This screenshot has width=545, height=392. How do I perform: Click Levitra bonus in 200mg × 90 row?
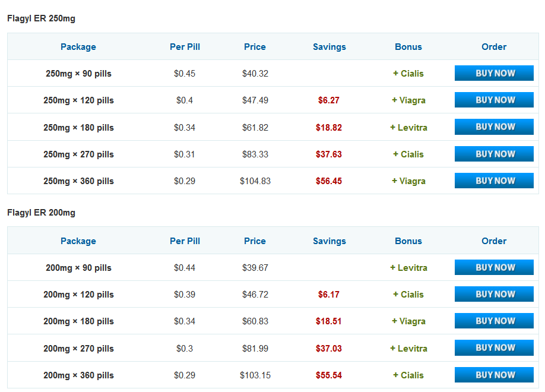point(408,268)
